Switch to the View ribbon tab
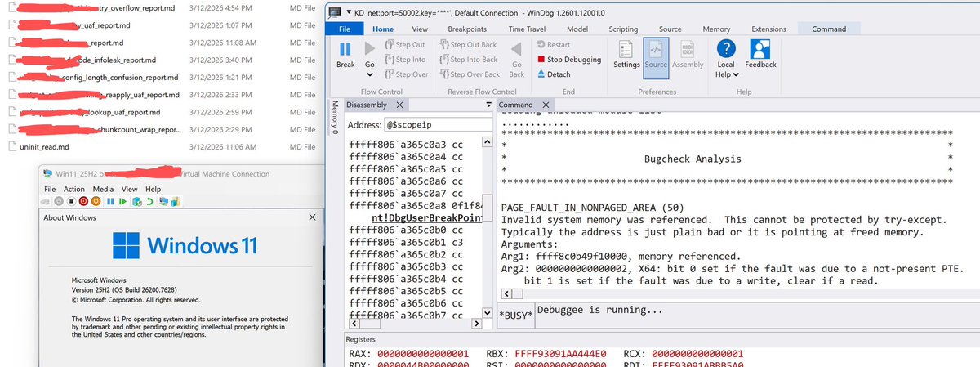Screen dimensions: 980x367 420,29
